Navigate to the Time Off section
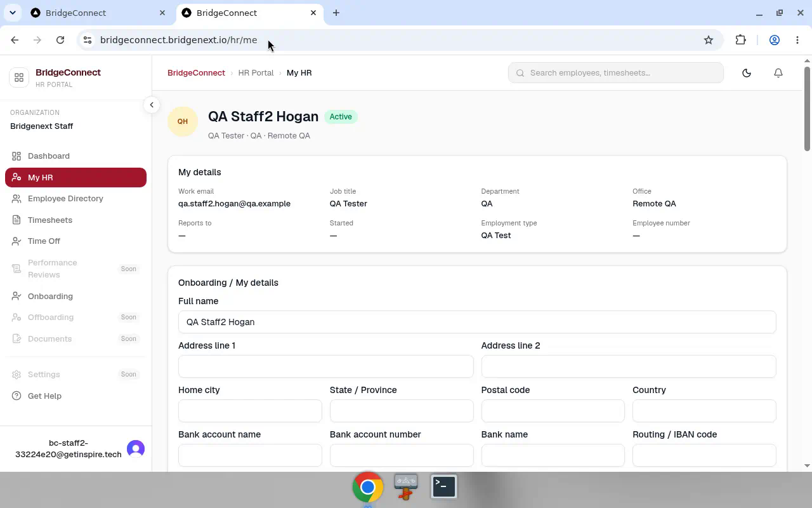Viewport: 812px width, 508px height. 75,241
